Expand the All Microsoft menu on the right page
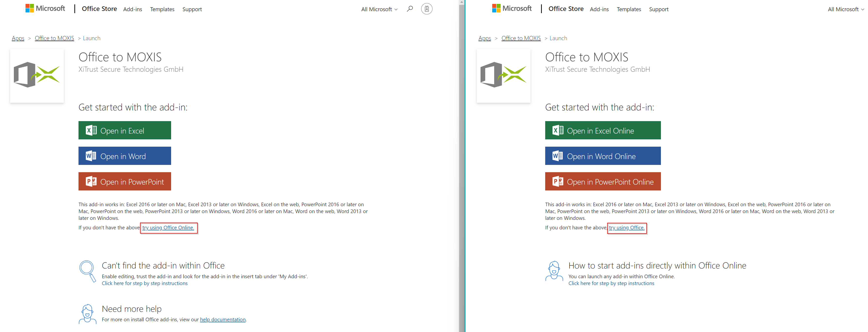Screen dimensions: 868x332 click(845, 9)
